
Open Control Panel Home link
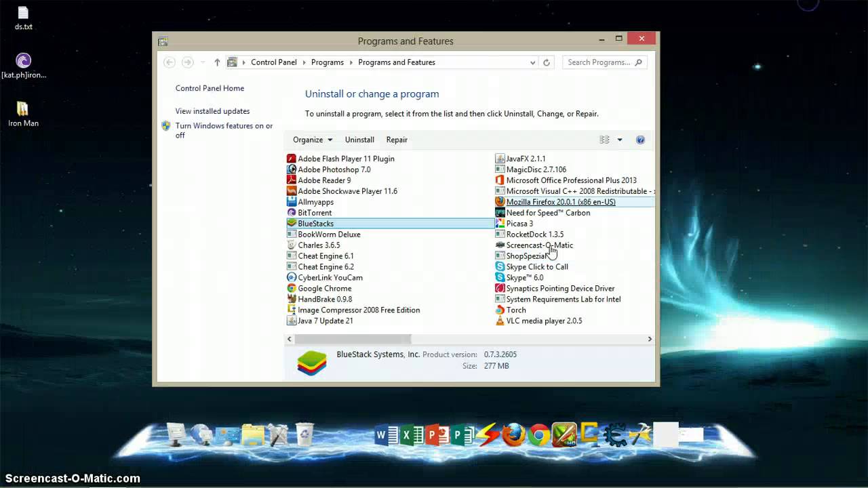pos(210,88)
